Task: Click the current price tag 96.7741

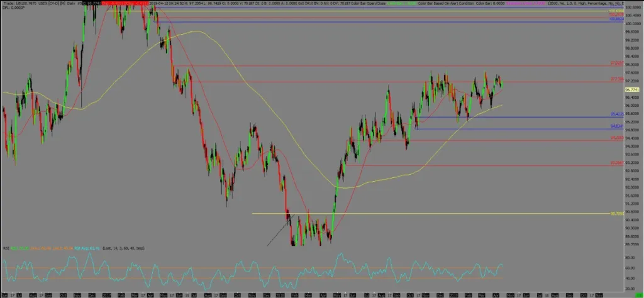Action: [x=631, y=89]
